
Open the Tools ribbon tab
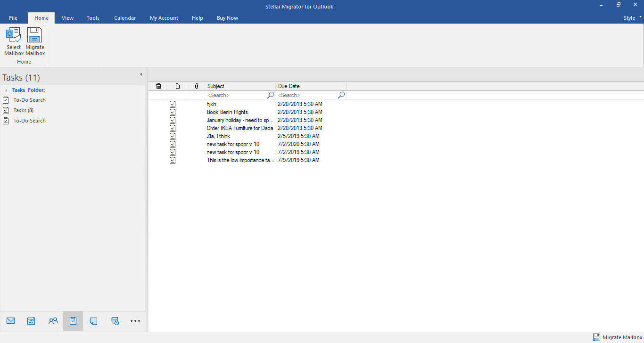(93, 18)
